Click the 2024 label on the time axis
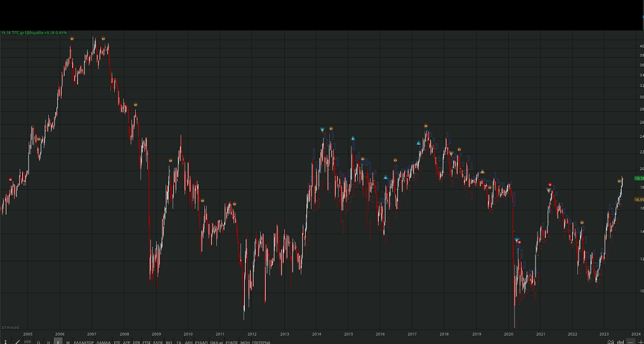 click(636, 334)
